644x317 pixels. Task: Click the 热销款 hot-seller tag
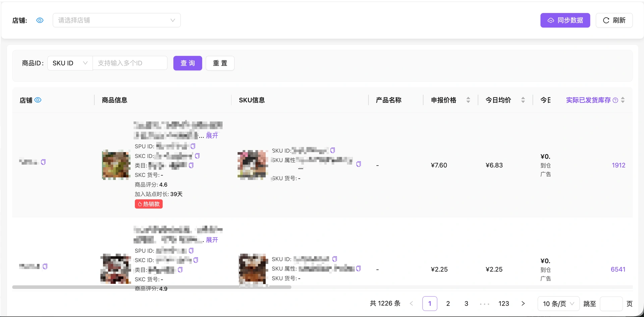[149, 204]
